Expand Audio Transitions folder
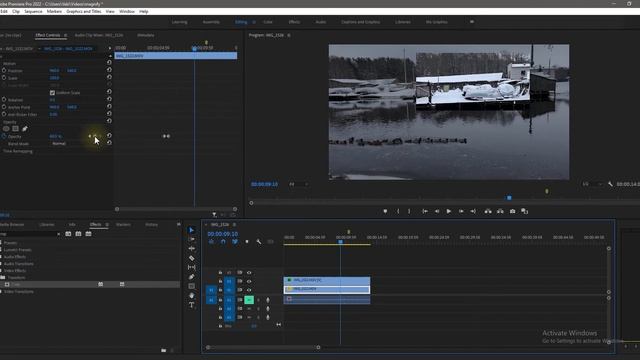The width and height of the screenshot is (640, 360). point(2,264)
